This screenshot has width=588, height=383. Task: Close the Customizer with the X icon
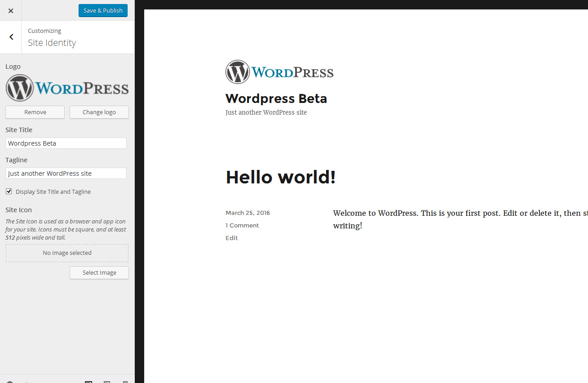pyautogui.click(x=11, y=10)
